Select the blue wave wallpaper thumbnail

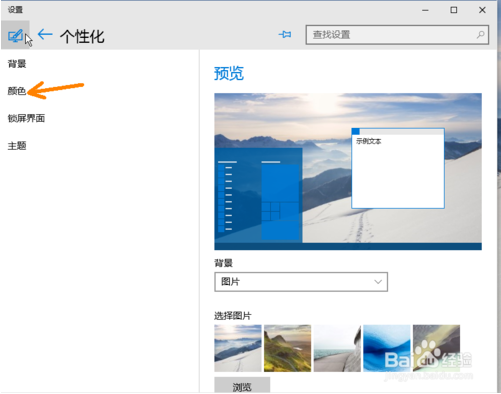point(387,348)
